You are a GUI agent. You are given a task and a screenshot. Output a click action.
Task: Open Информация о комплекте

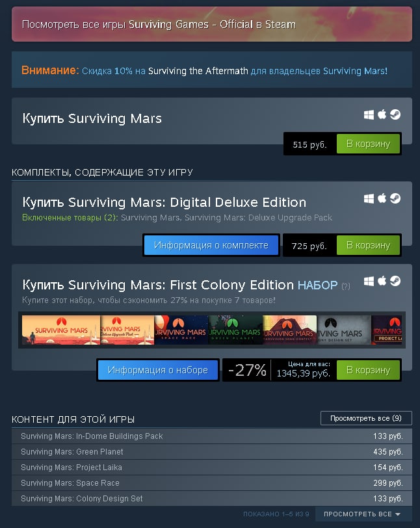click(x=211, y=245)
